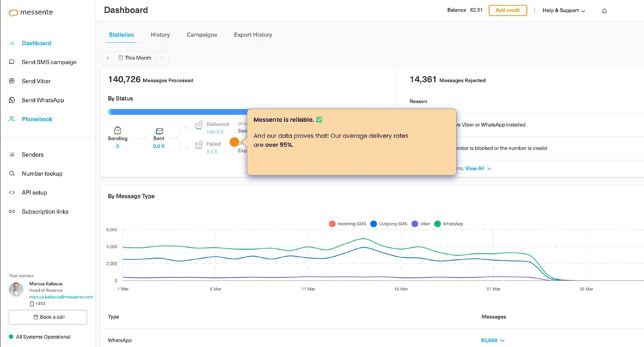Click the green All Systems Operational indicator
This screenshot has height=347, width=644.
(x=11, y=337)
